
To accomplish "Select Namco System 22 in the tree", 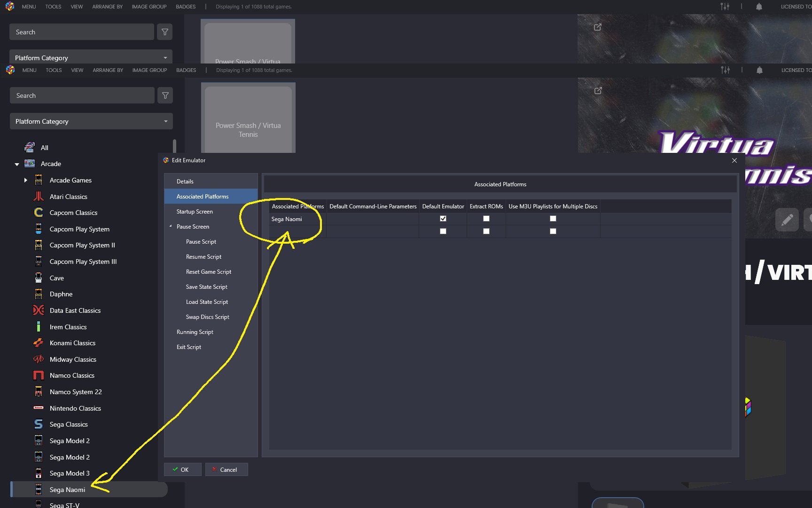I will [76, 392].
